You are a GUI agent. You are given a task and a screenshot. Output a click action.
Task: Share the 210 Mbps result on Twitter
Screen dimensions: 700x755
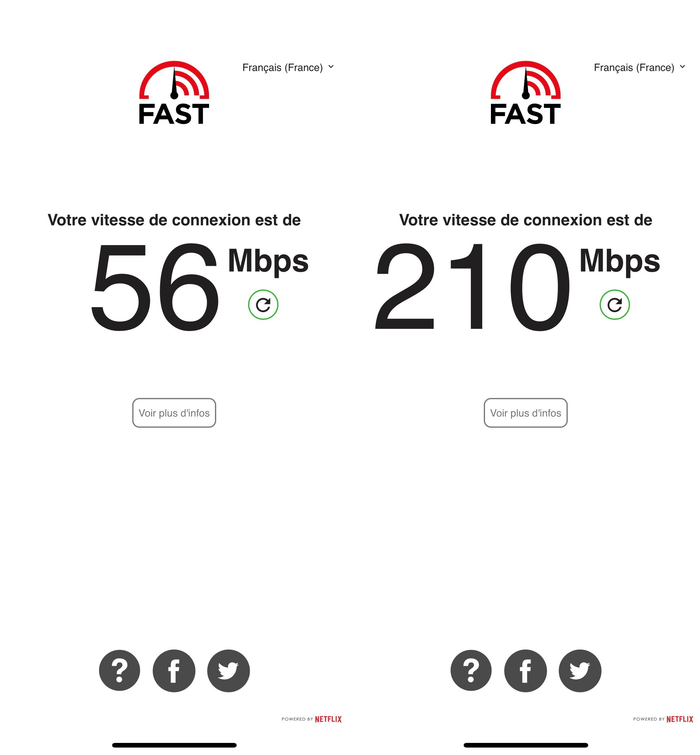click(x=580, y=670)
